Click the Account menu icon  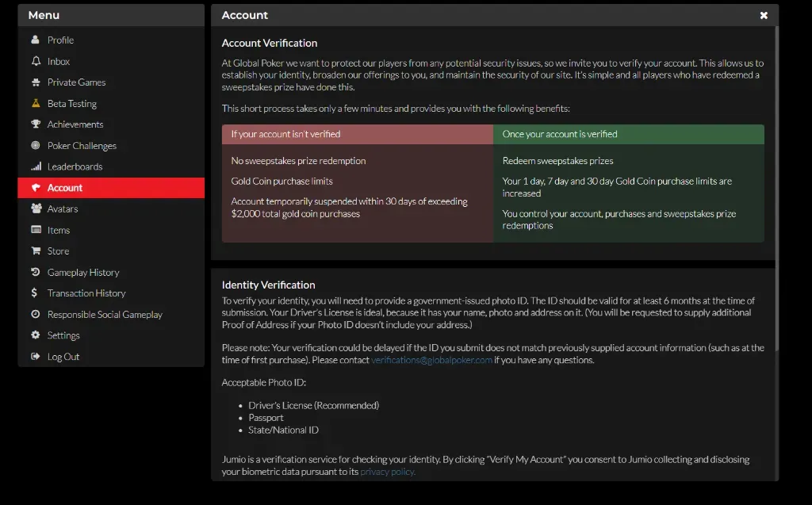click(x=35, y=188)
